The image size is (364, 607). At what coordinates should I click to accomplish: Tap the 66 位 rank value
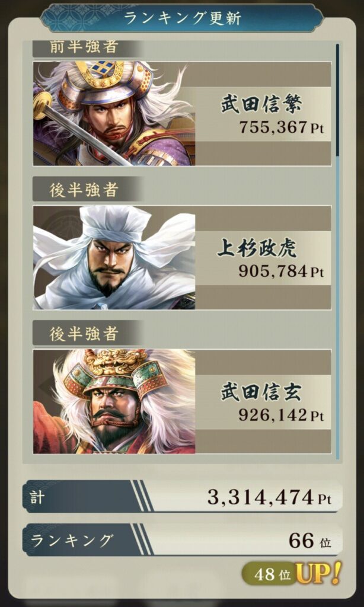[x=310, y=541]
